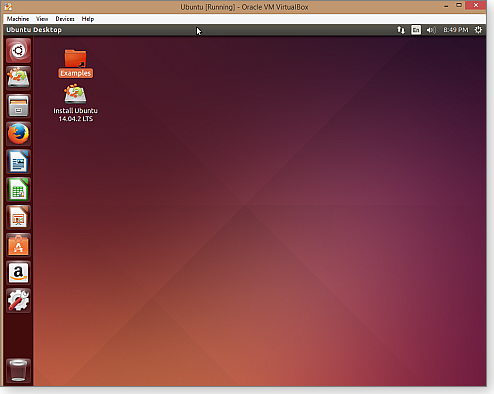Open the Ubuntu Dash search launcher
The image size is (494, 394).
point(18,50)
